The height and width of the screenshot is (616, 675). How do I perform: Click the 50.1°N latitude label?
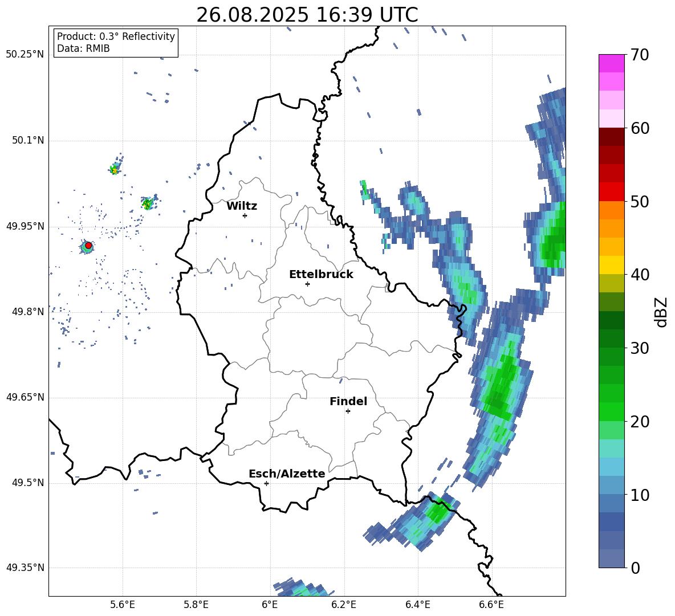coord(28,141)
